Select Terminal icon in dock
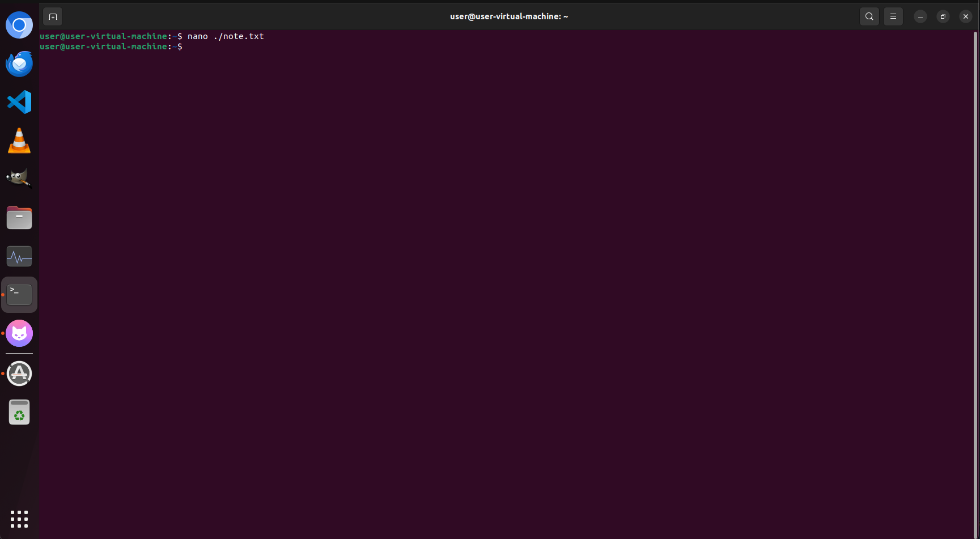 pos(19,295)
